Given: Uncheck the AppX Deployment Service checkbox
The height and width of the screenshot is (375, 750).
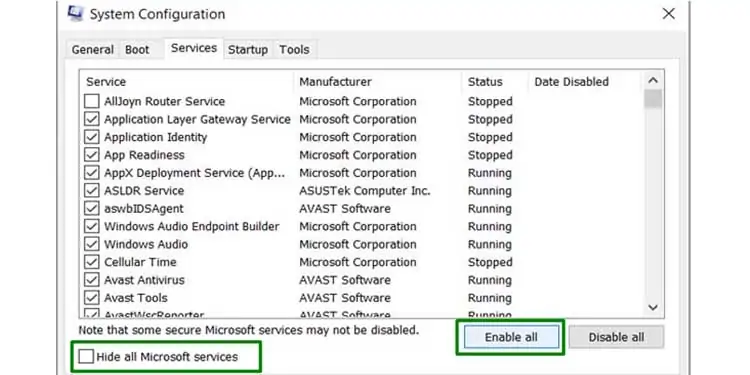Looking at the screenshot, I should click(91, 173).
